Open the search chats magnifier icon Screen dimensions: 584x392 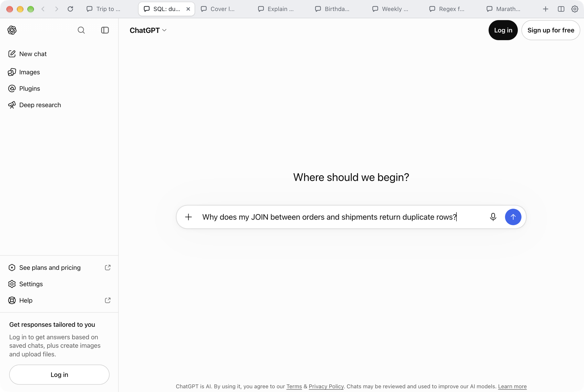tap(81, 30)
